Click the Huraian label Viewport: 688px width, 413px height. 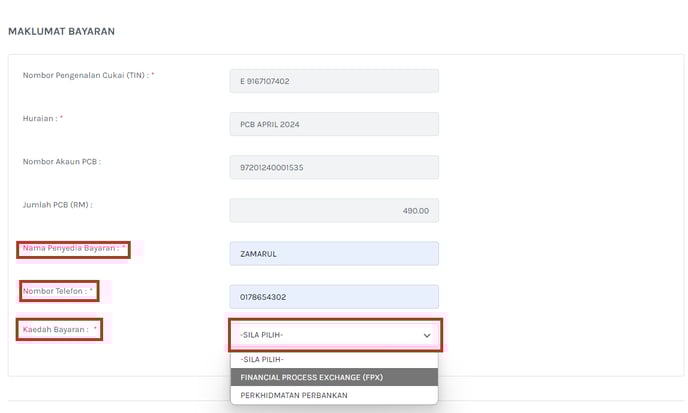coord(43,118)
